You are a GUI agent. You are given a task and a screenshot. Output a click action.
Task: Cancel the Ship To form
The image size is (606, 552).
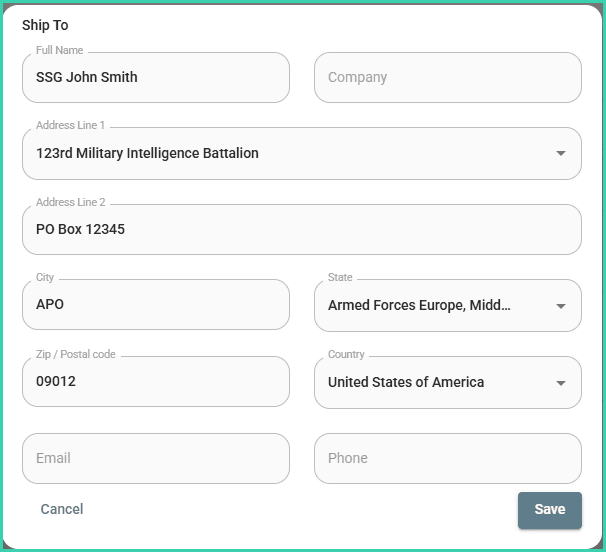[62, 510]
